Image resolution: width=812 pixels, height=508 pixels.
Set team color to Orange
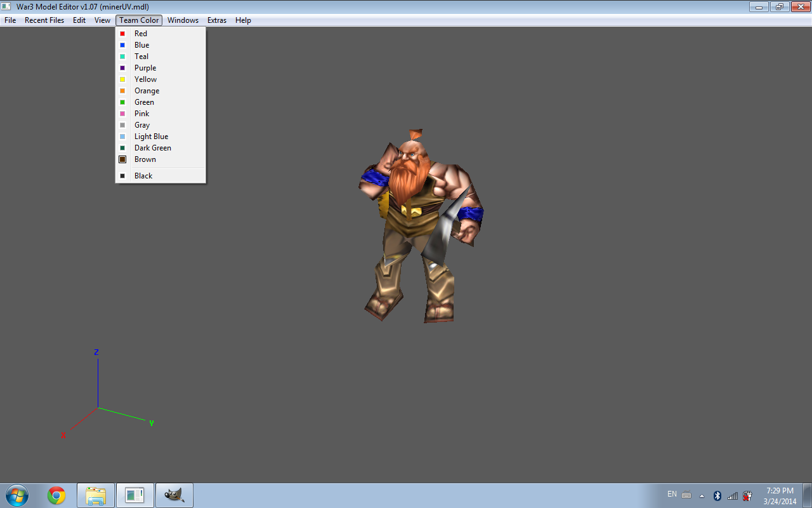coord(160,91)
